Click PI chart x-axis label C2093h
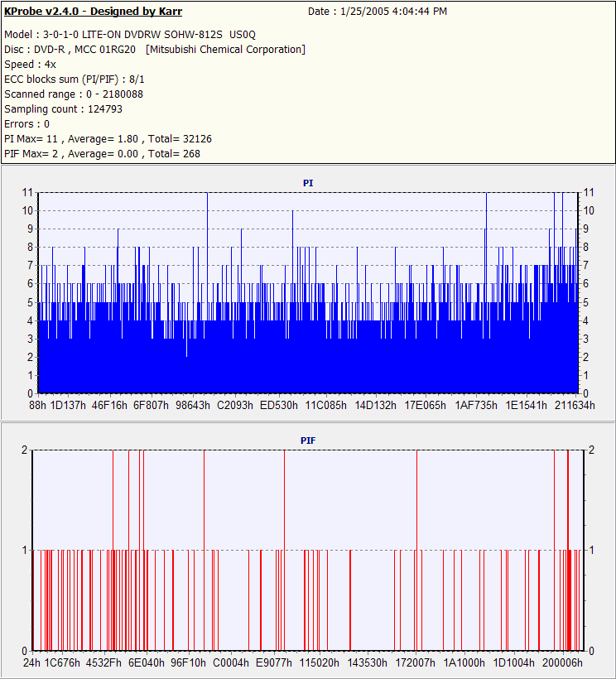 tap(235, 405)
